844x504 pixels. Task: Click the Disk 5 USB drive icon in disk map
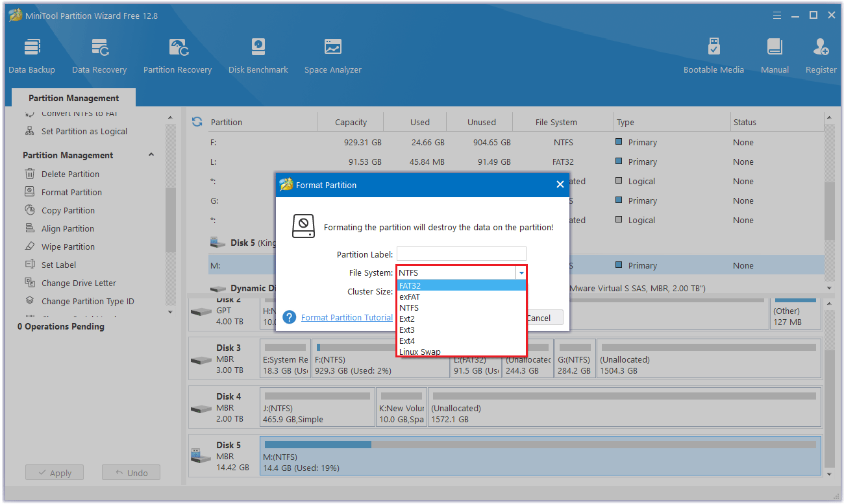(x=201, y=455)
